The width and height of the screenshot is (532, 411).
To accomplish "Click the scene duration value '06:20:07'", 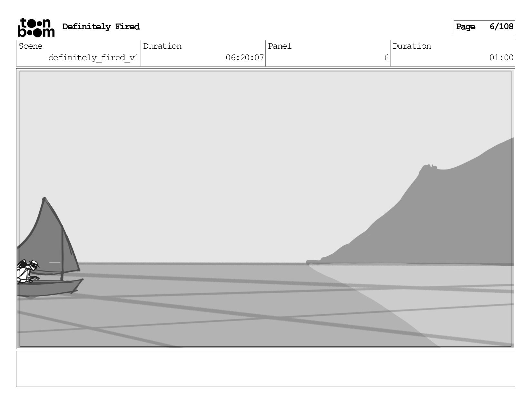I will pos(245,58).
